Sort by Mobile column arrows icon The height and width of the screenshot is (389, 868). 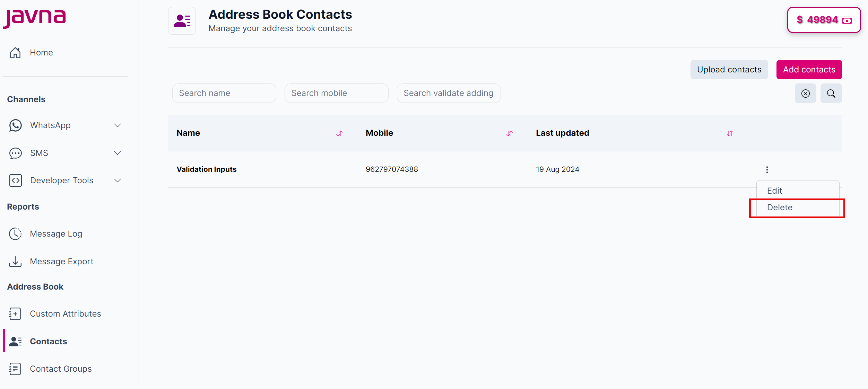click(510, 133)
